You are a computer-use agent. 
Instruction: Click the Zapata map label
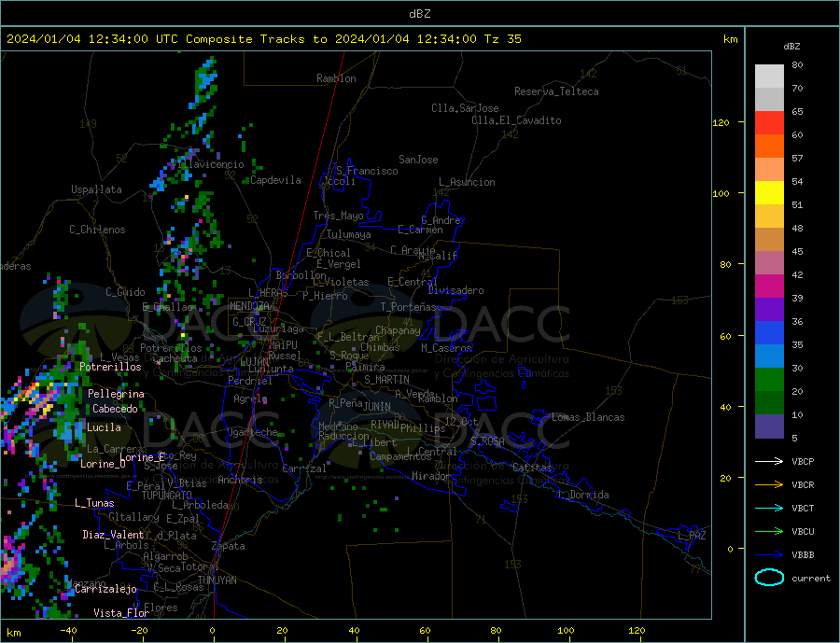[x=229, y=547]
